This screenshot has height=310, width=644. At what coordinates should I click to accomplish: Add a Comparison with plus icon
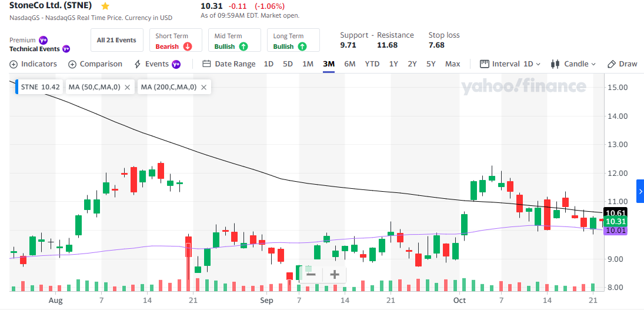[72, 64]
